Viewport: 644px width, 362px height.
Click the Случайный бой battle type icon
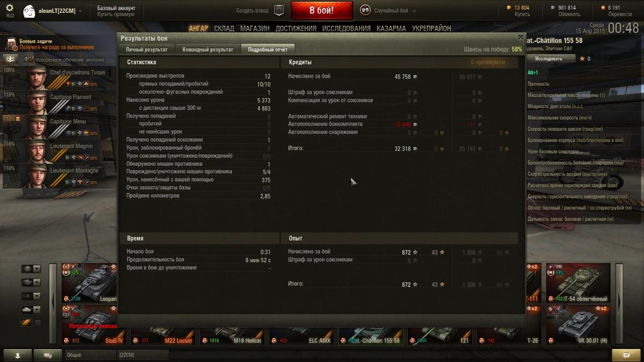(365, 10)
